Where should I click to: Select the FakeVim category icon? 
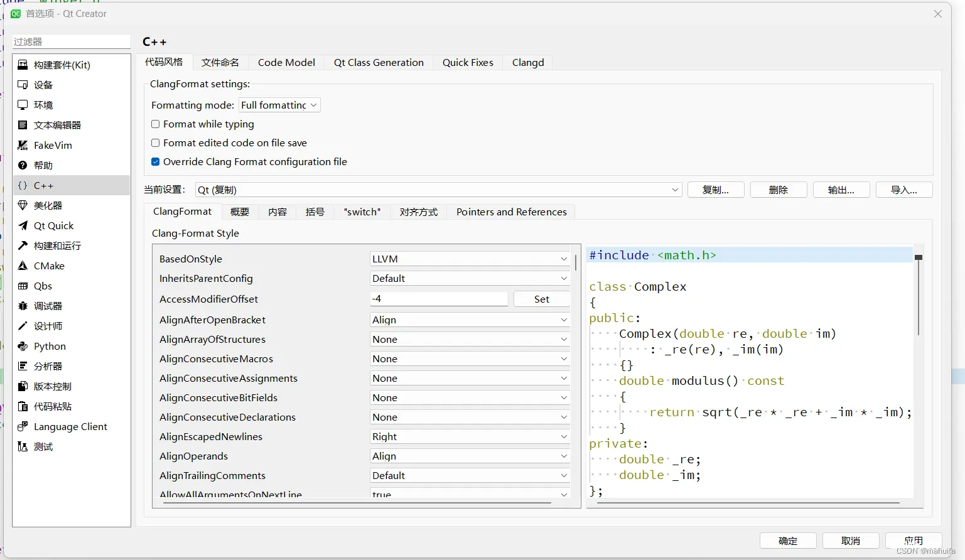[x=23, y=145]
